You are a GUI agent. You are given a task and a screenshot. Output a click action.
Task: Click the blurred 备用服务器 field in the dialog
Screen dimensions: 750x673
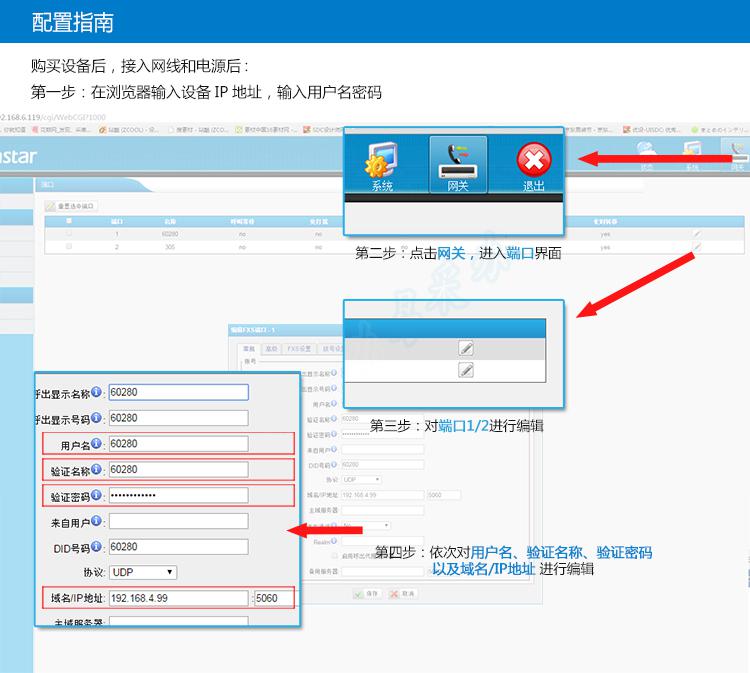click(x=383, y=572)
